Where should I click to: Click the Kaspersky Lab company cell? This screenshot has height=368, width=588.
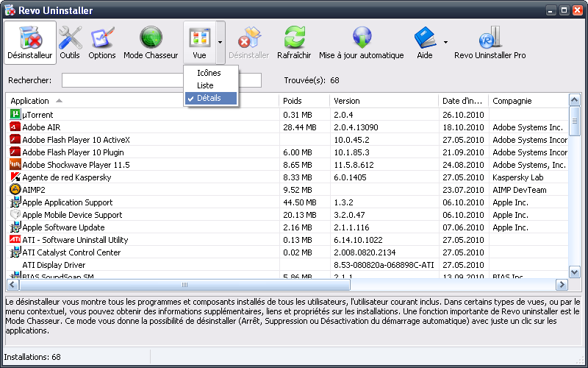coord(518,177)
